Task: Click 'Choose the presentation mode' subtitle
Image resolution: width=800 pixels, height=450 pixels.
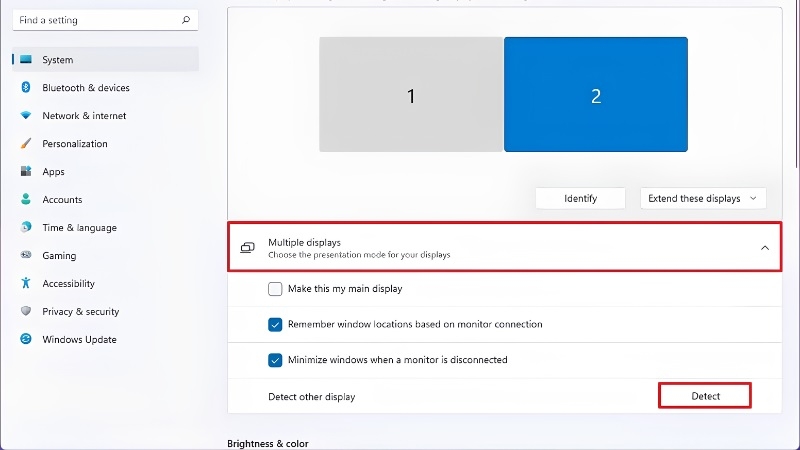Action: tap(359, 255)
